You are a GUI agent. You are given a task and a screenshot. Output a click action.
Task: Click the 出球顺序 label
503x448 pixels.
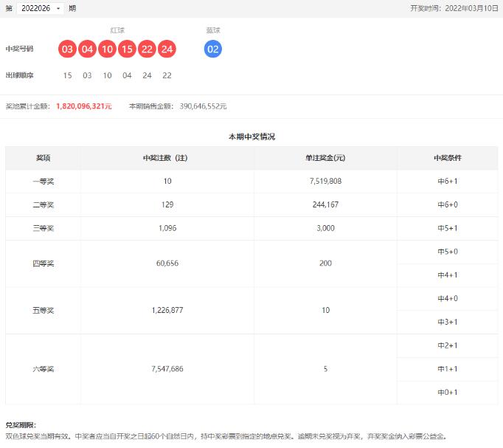pyautogui.click(x=20, y=75)
